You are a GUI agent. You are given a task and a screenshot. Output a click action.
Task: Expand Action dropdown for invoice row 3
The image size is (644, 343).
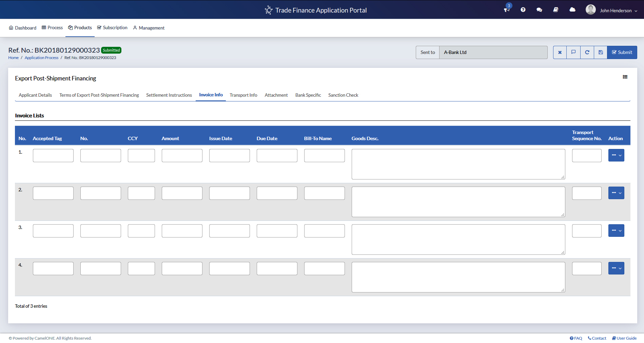[616, 231]
